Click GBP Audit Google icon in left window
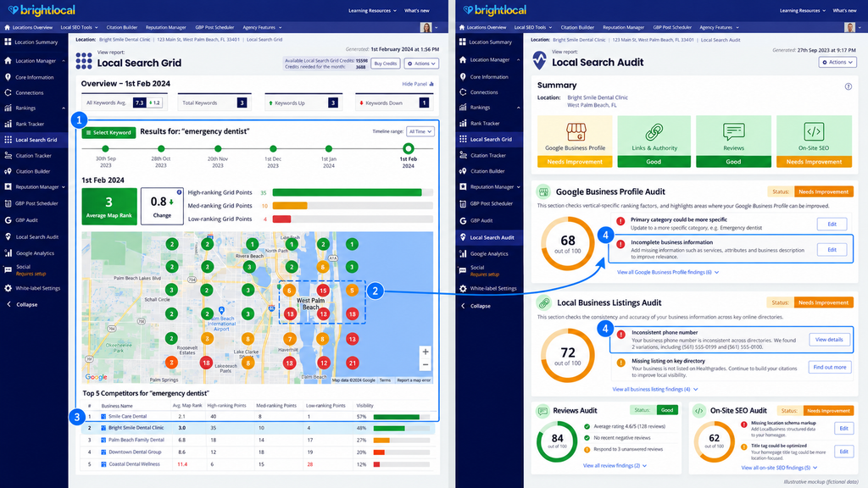The image size is (868, 488). coord(8,219)
